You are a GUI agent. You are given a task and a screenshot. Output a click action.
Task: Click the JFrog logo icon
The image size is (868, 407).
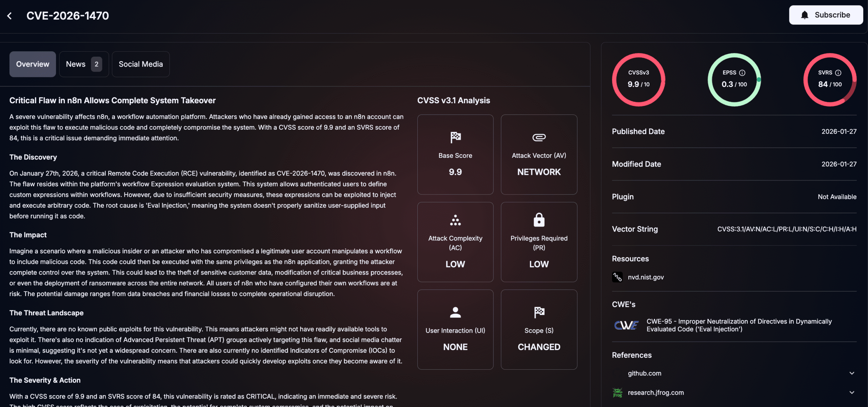617,393
